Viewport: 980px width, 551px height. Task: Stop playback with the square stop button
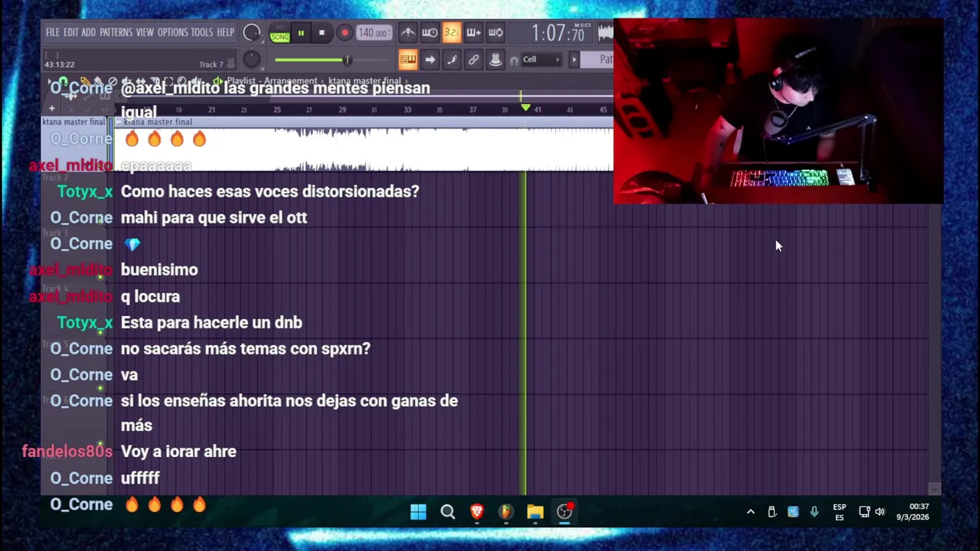tap(322, 33)
